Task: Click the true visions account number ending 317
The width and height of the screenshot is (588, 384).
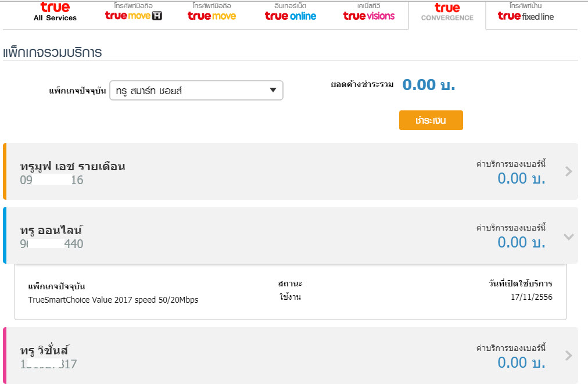Action: (49, 364)
